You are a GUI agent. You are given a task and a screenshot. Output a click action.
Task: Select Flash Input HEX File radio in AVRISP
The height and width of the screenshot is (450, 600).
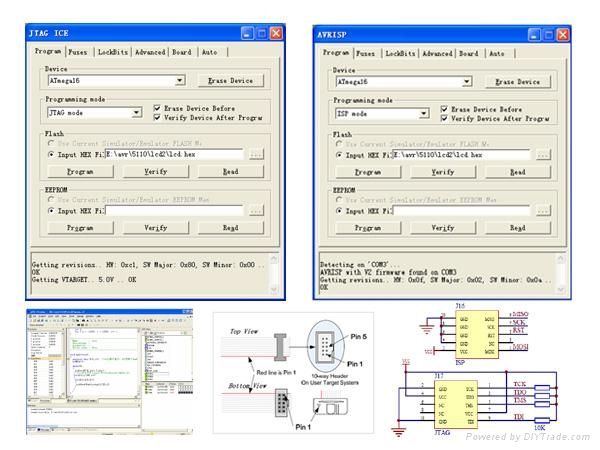[339, 155]
